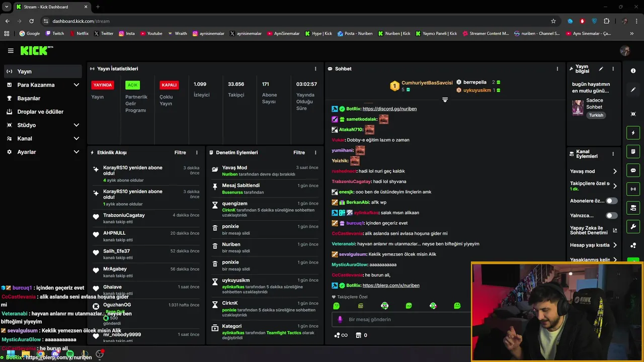Open the Yayıncı Paneli | Kick bookmark

click(x=436, y=34)
